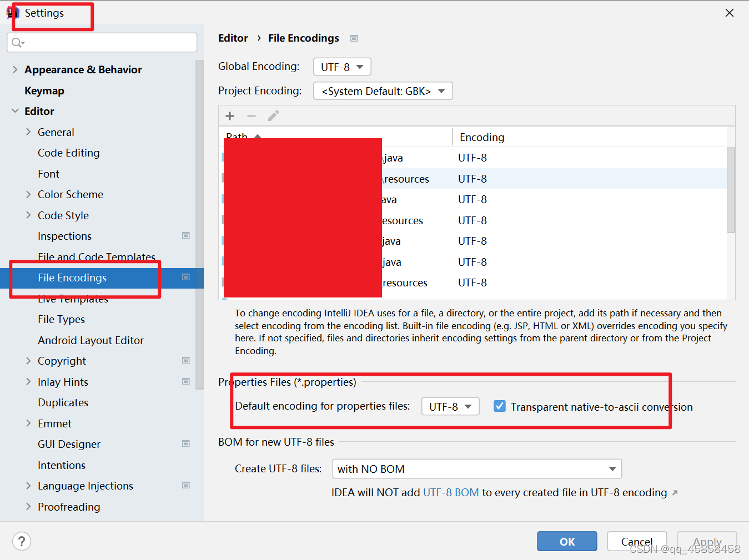Close the Settings dialog with X
The image size is (749, 560).
click(730, 13)
